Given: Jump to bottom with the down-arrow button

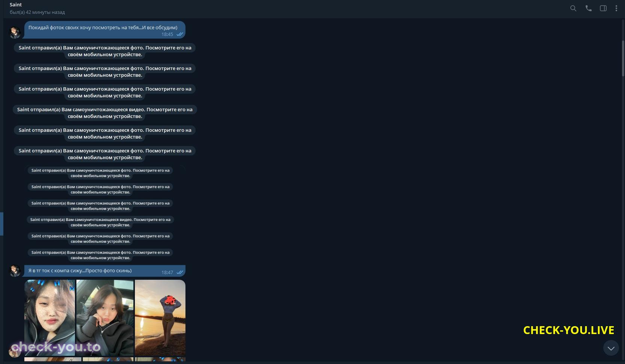Looking at the screenshot, I should 611,348.
